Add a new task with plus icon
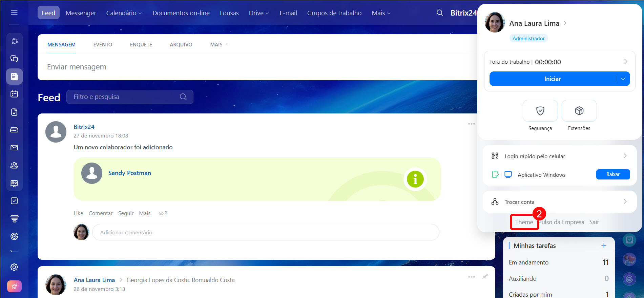Image resolution: width=644 pixels, height=298 pixels. pos(604,246)
